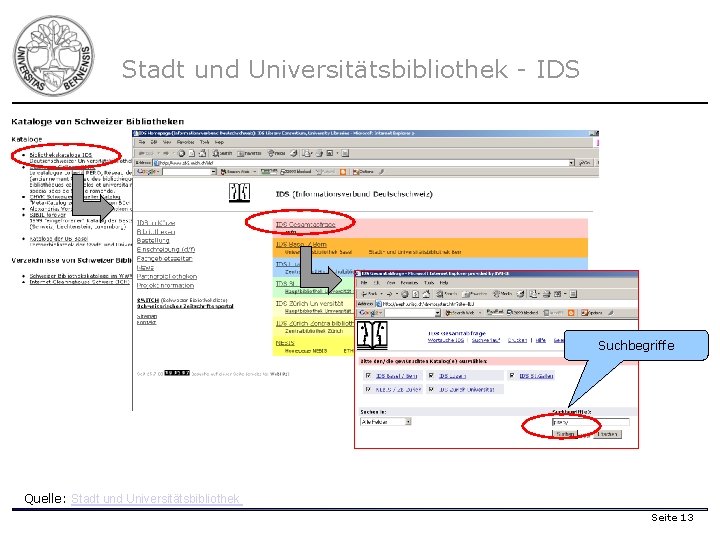
Task: Open Favorites pane in IDS Gesamtabfrage toolbar
Action: click(x=475, y=294)
